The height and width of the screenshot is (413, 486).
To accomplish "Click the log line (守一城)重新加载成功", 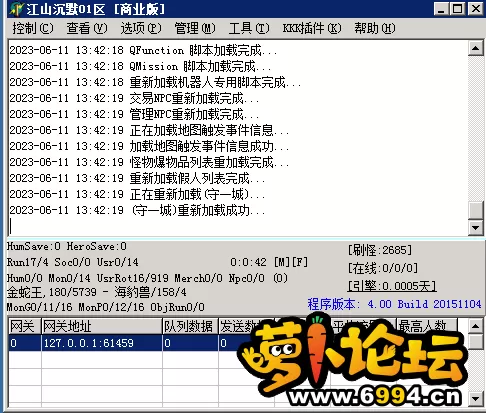I will 137,210.
